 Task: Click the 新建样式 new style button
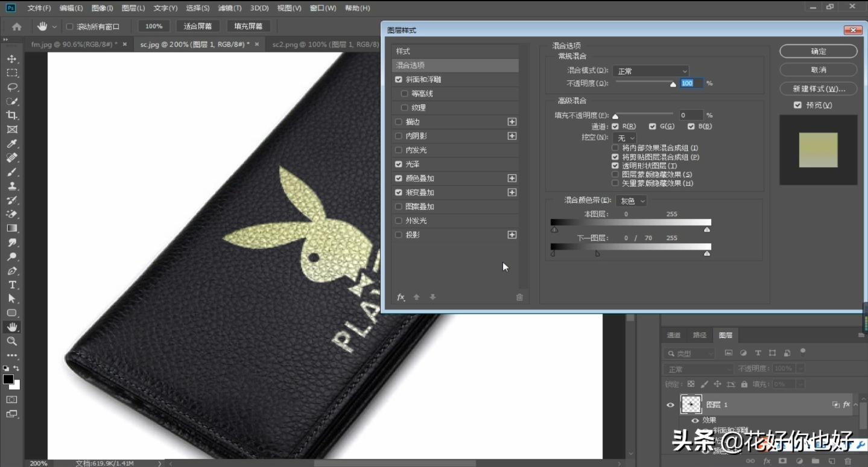818,88
